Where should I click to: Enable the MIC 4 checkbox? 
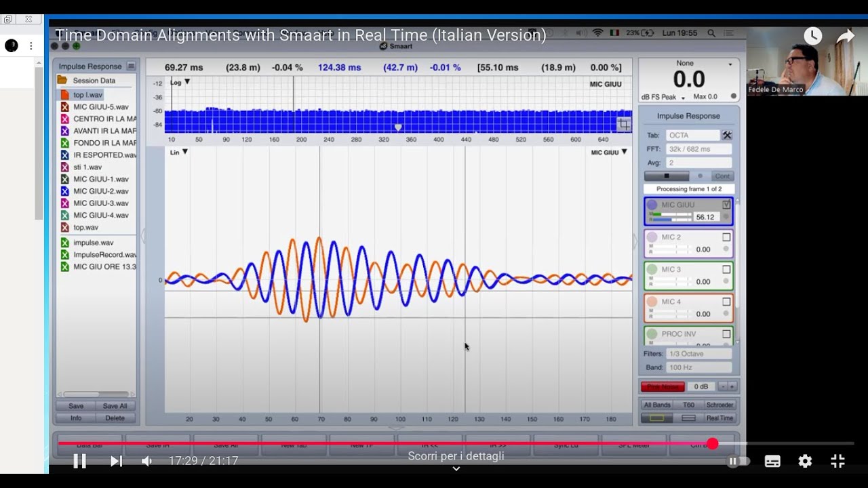click(x=726, y=302)
